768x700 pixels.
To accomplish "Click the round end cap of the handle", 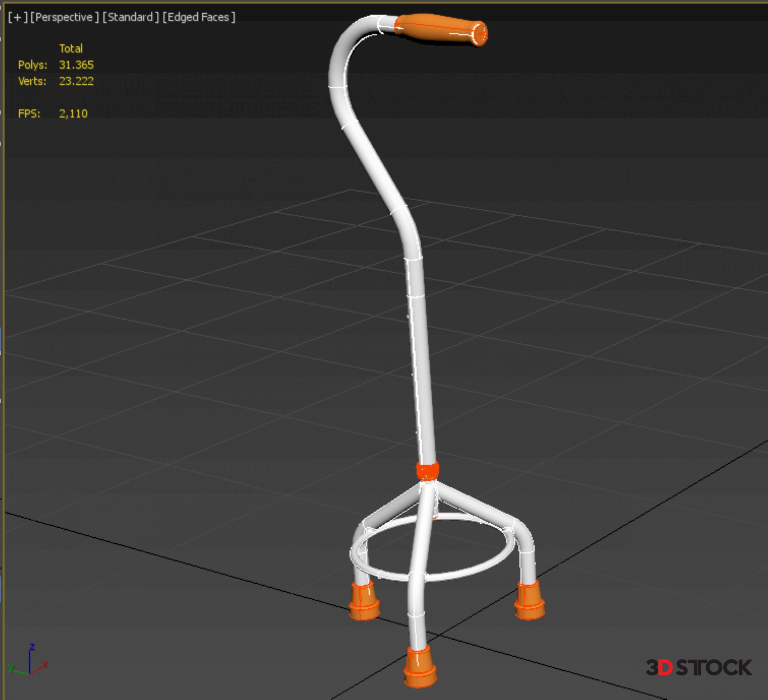I will tap(481, 34).
